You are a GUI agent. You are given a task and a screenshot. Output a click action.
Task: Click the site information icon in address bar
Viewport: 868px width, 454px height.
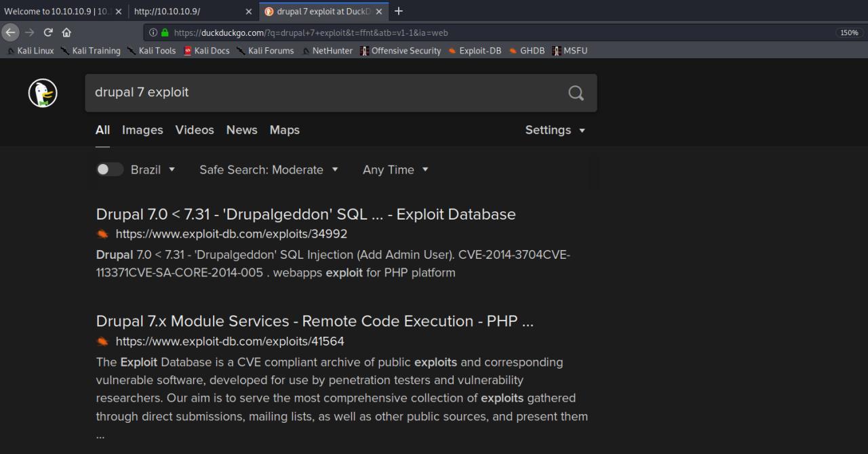pyautogui.click(x=153, y=33)
